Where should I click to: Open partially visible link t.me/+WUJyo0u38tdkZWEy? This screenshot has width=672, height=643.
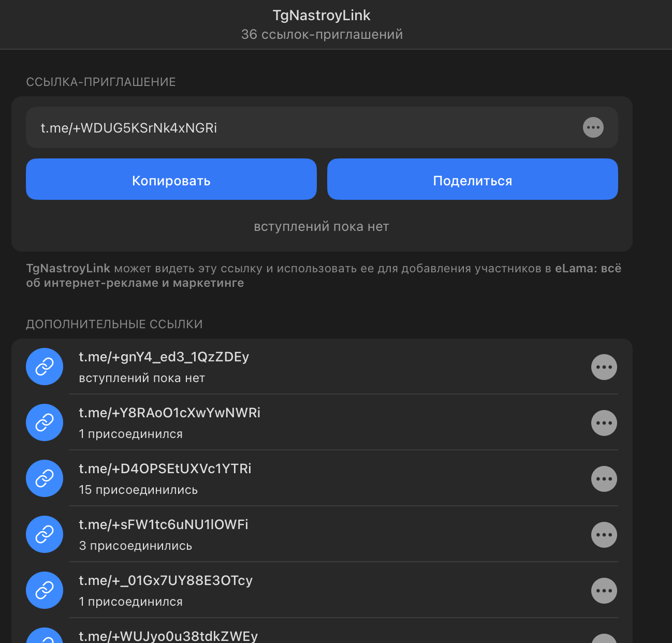[x=168, y=636]
